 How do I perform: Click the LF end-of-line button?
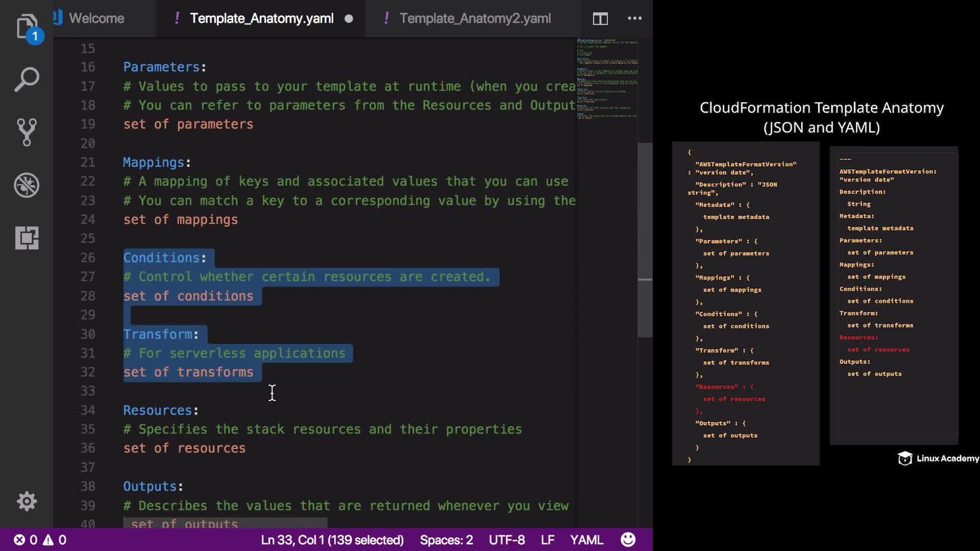547,540
